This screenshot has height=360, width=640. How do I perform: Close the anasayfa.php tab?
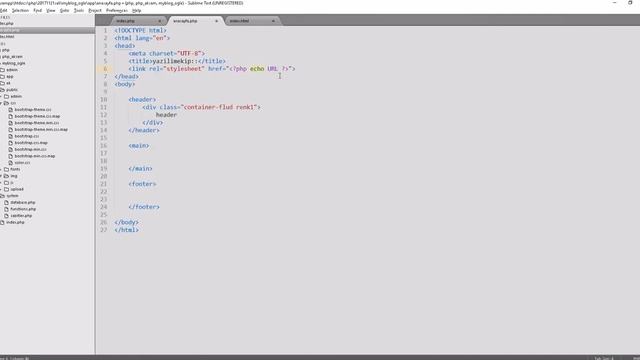coord(216,21)
